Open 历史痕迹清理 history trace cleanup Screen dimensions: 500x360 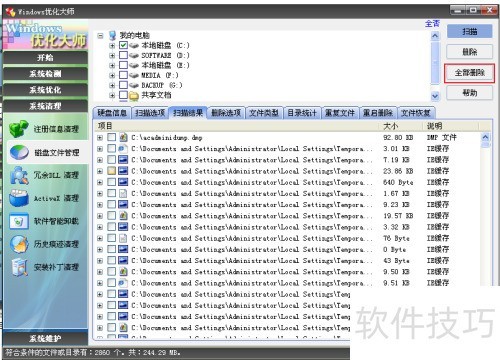45,244
